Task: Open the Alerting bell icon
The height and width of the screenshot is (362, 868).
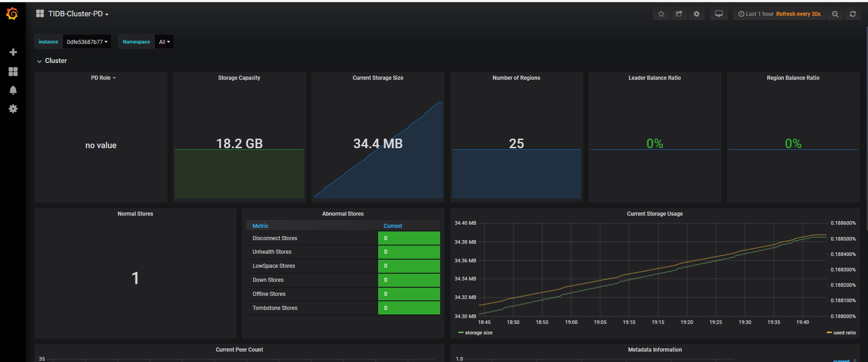Action: [13, 90]
